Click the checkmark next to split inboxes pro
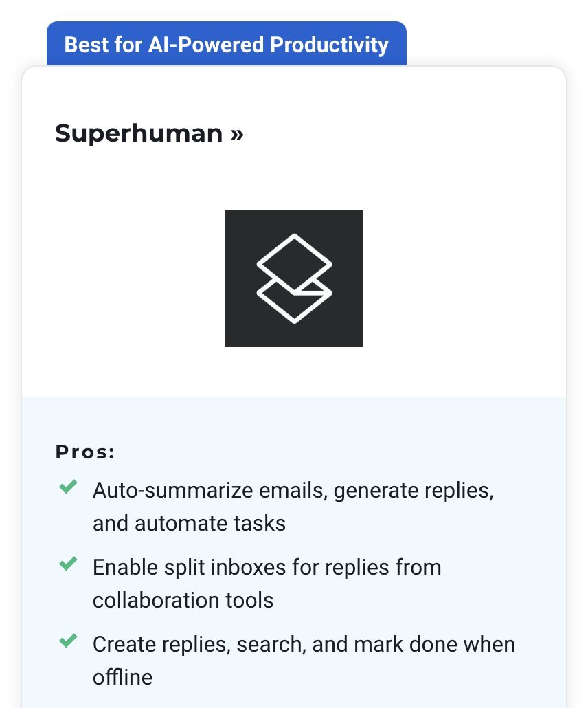The width and height of the screenshot is (588, 708). 68,564
